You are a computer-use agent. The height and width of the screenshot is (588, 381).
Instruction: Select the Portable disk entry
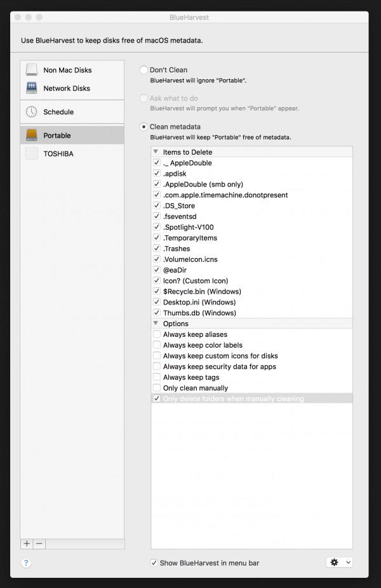[72, 135]
